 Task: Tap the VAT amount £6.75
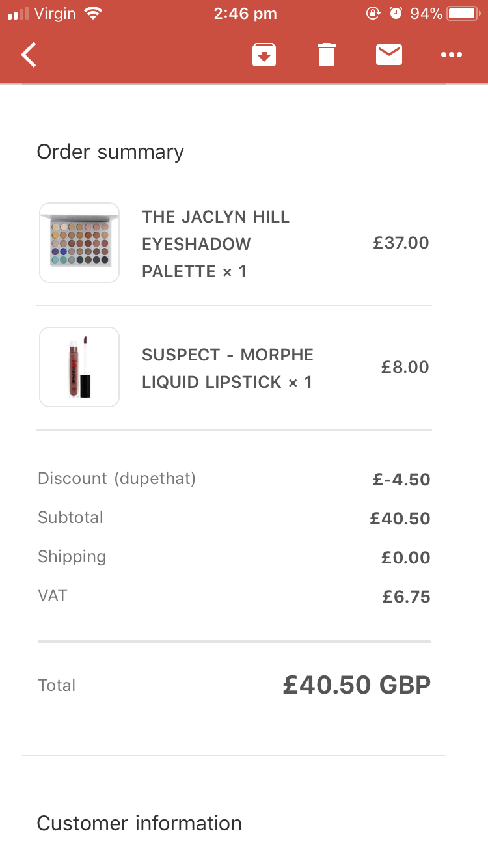(x=406, y=597)
